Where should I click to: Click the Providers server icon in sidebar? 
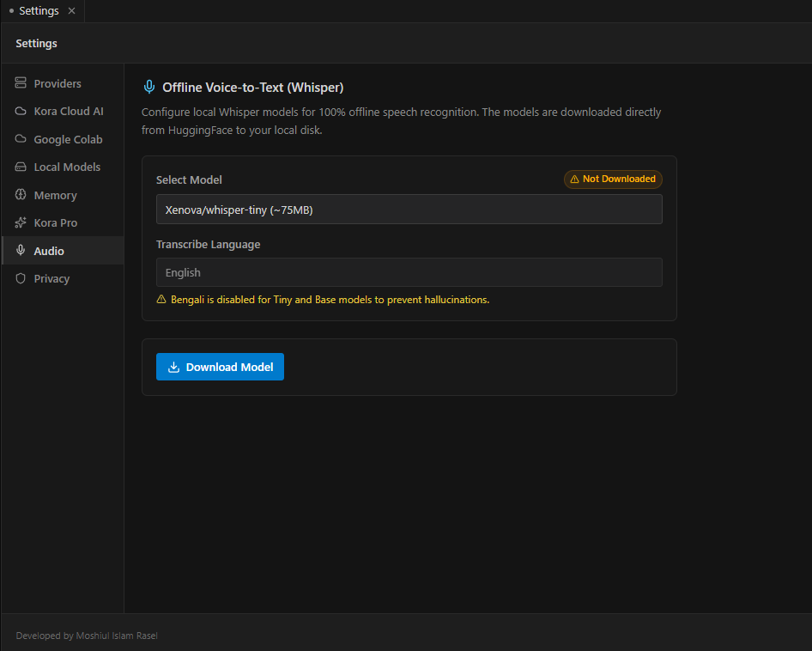tap(21, 83)
